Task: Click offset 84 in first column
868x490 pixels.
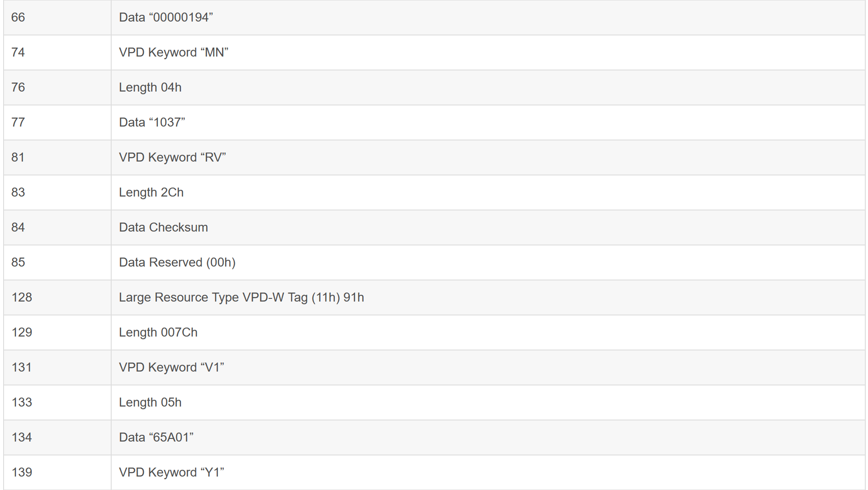Action: [x=18, y=227]
